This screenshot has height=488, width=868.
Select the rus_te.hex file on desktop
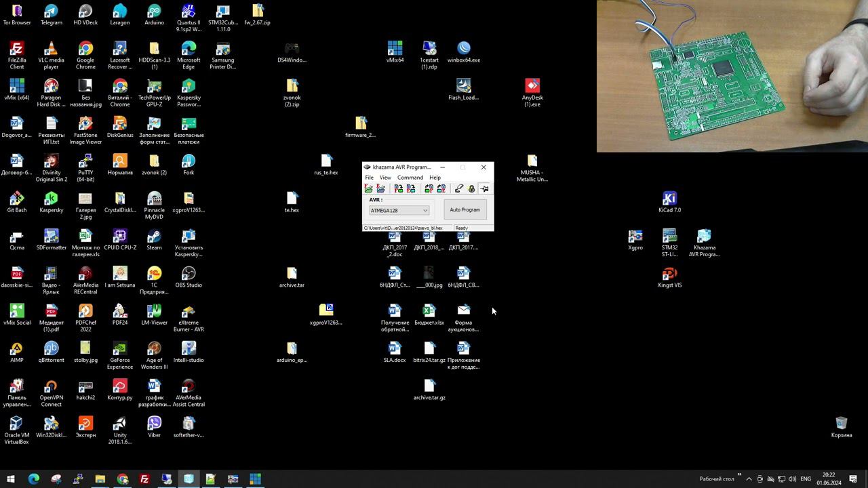click(326, 165)
